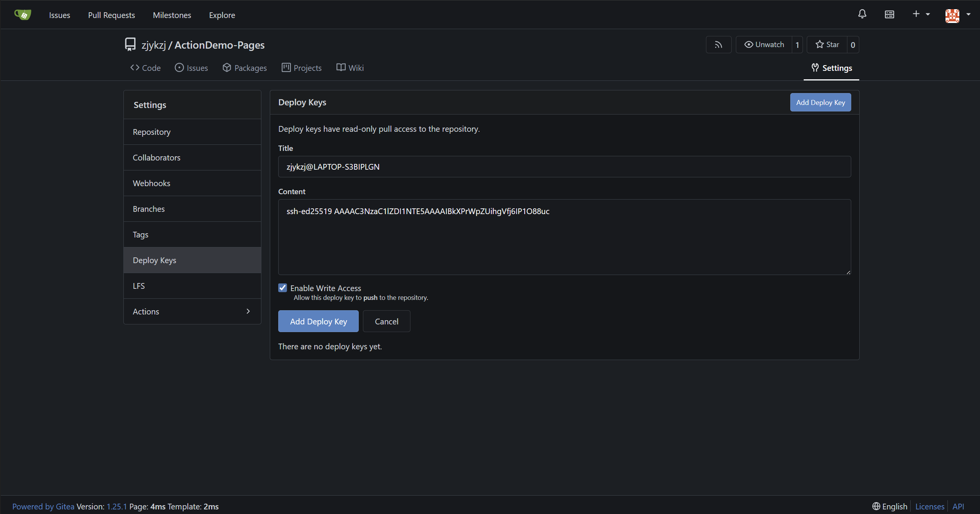Cancel adding the deploy key

coord(386,321)
